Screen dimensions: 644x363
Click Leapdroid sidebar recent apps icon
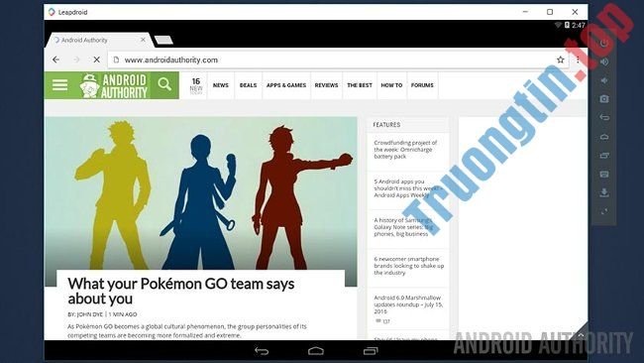click(x=604, y=156)
